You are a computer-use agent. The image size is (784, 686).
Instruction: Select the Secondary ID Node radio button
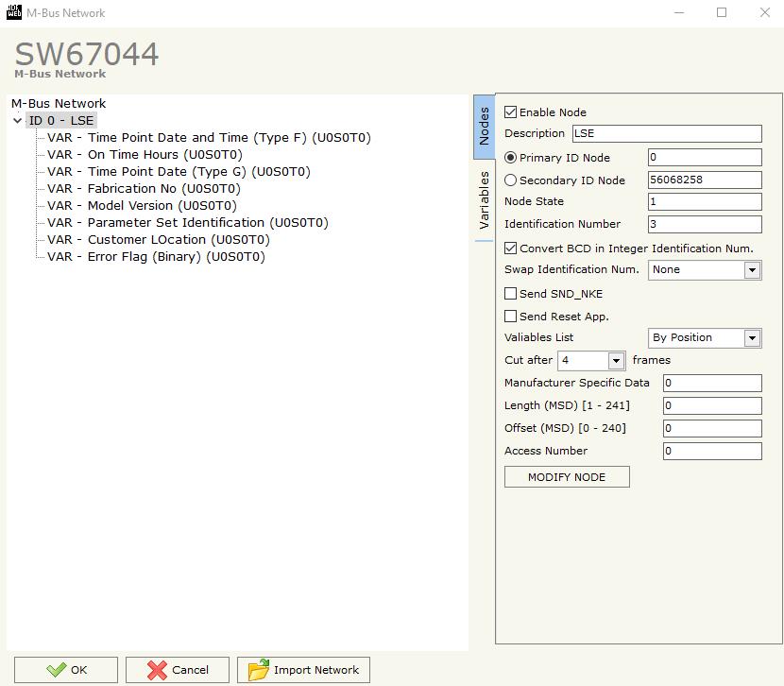511,180
